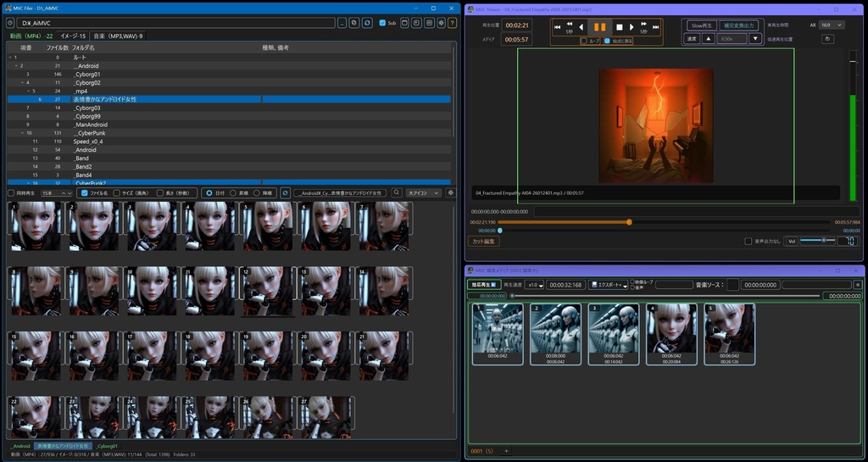Open settings gear in MVC Filer top toolbar
The width and height of the screenshot is (868, 462).
pyautogui.click(x=441, y=23)
